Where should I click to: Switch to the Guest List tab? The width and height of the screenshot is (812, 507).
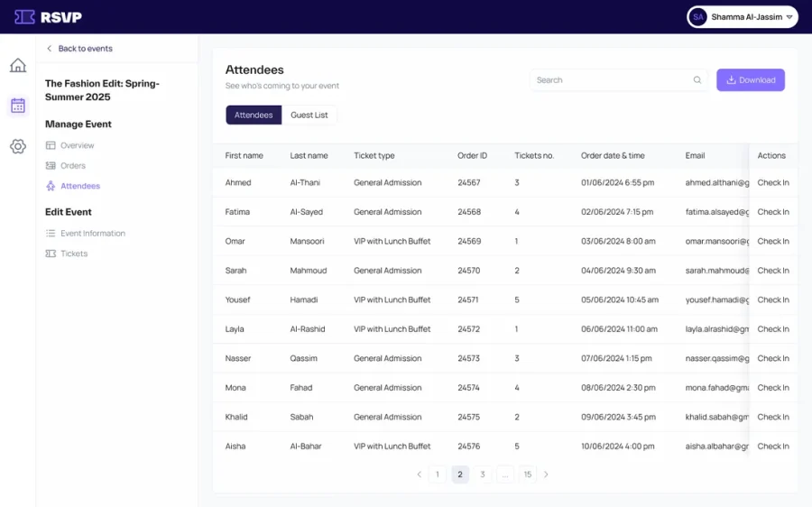309,115
